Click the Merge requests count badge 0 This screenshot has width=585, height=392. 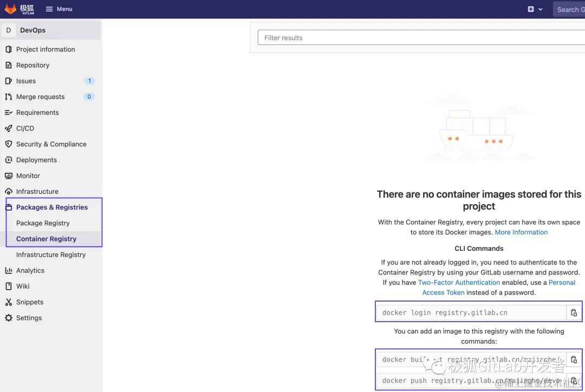[x=89, y=96]
